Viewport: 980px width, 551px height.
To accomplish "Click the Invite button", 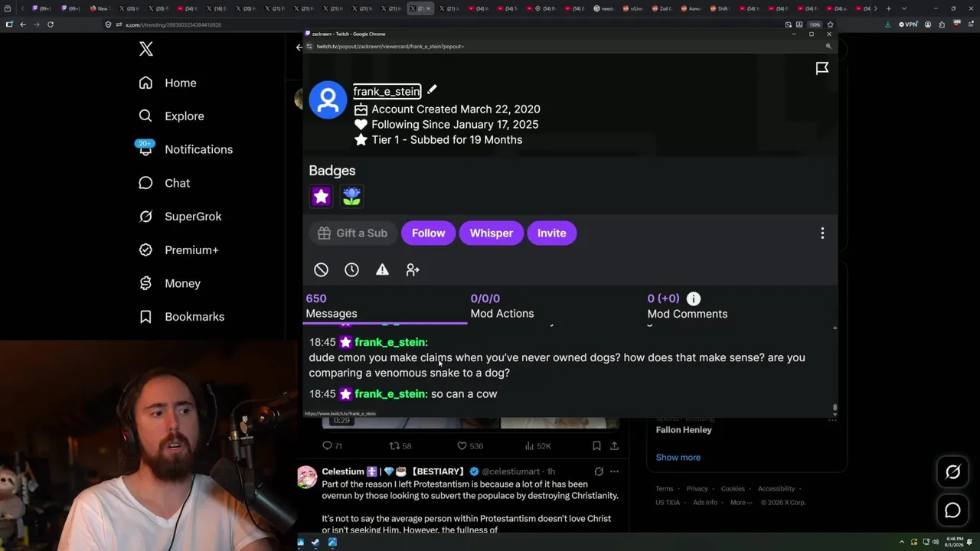I will (x=551, y=233).
